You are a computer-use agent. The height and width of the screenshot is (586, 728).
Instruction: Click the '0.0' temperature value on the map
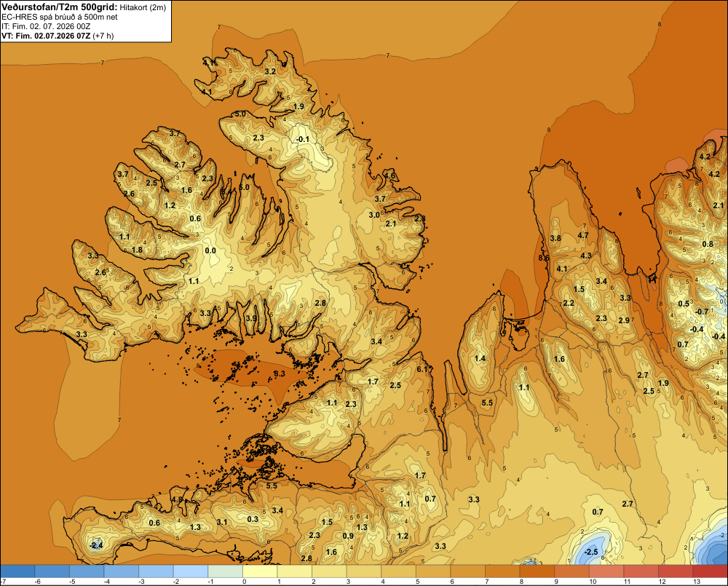tap(210, 250)
